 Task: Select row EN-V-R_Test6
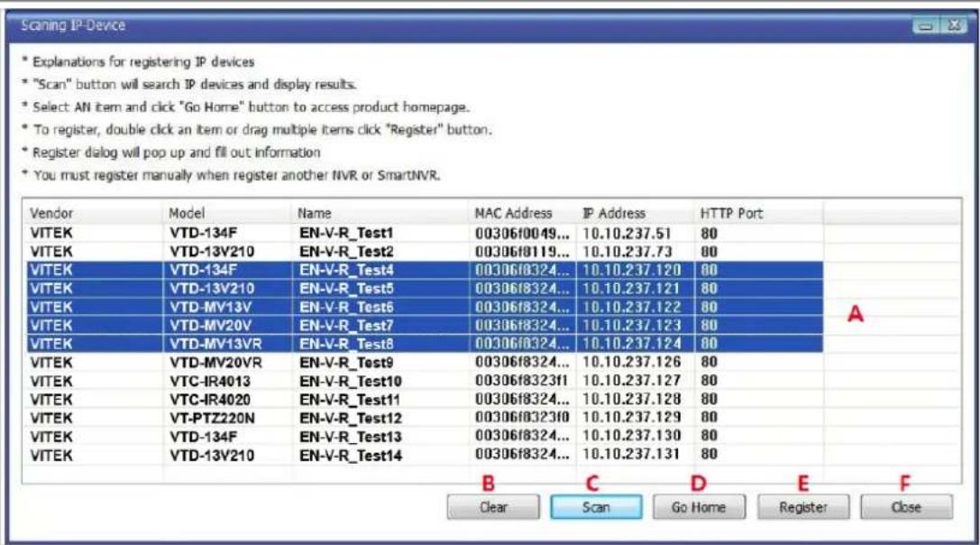click(x=424, y=307)
